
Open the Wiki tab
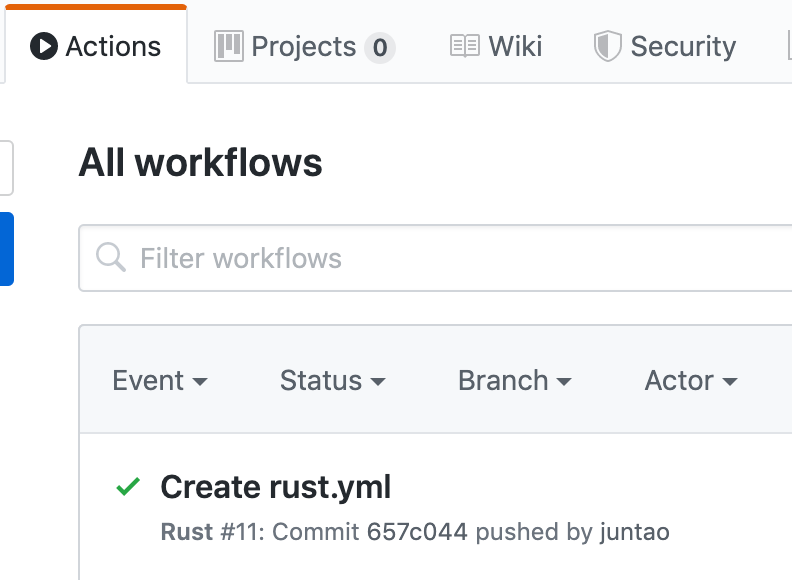(x=496, y=46)
